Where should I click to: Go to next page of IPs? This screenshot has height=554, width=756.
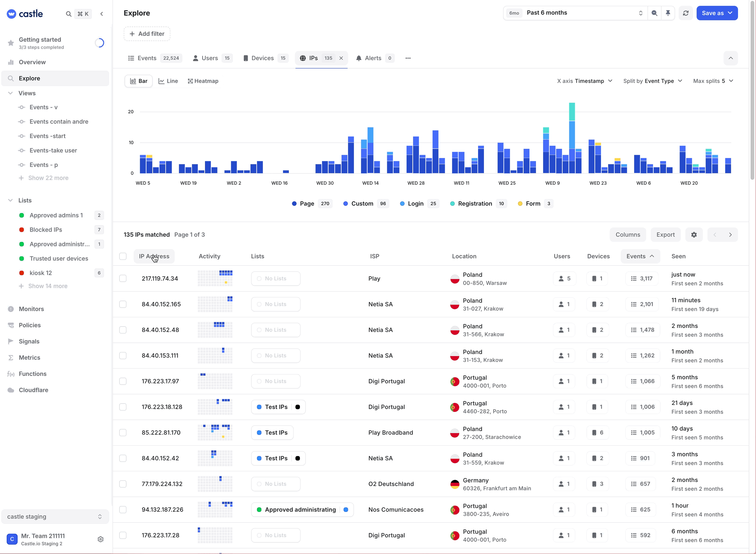730,235
